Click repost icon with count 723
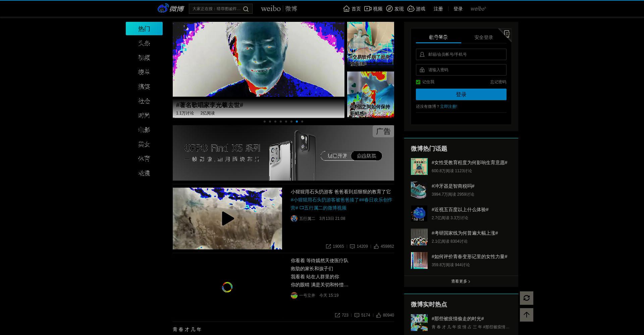Image resolution: width=644 pixels, height=335 pixels. pyautogui.click(x=337, y=315)
